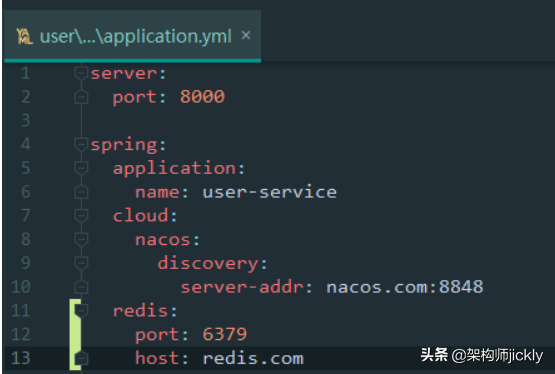Collapse the spring block fold marker
This screenshot has width=555, height=374.
[x=81, y=144]
